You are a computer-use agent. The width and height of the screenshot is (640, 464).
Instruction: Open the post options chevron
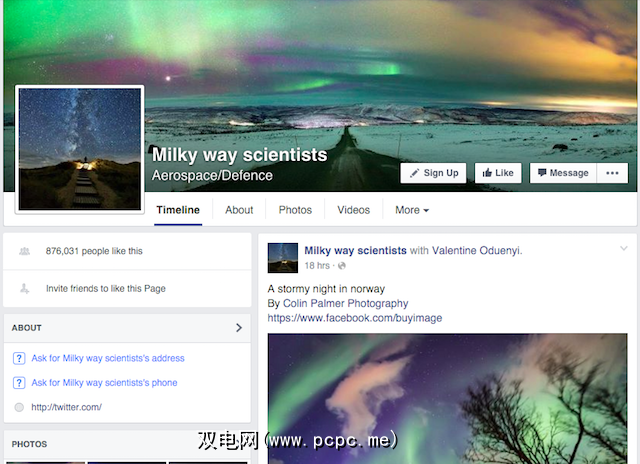point(624,248)
